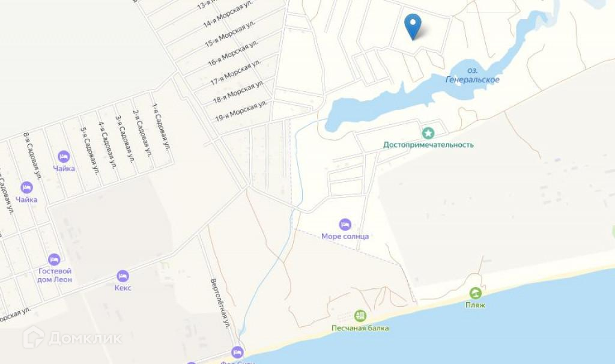The width and height of the screenshot is (615, 364).
Task: Click the Море солнца text label
Action: (345, 237)
